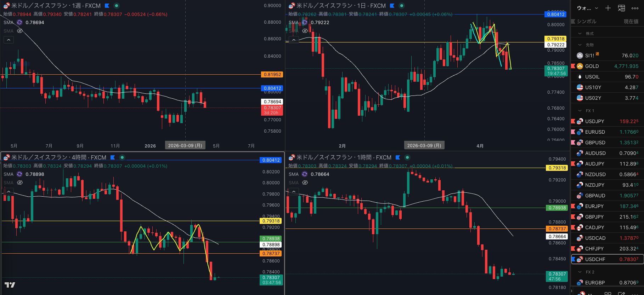Click the red flag beside GOLD

[573, 66]
